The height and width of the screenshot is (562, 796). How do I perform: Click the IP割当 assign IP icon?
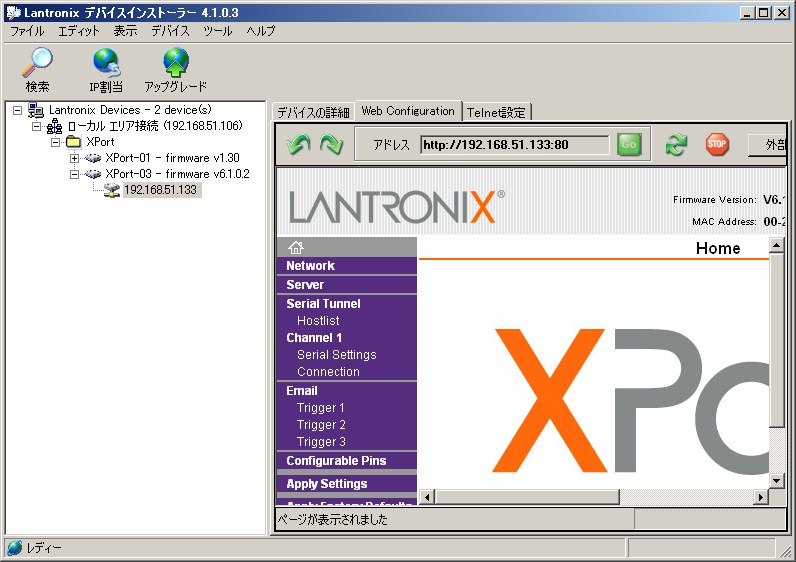point(106,62)
